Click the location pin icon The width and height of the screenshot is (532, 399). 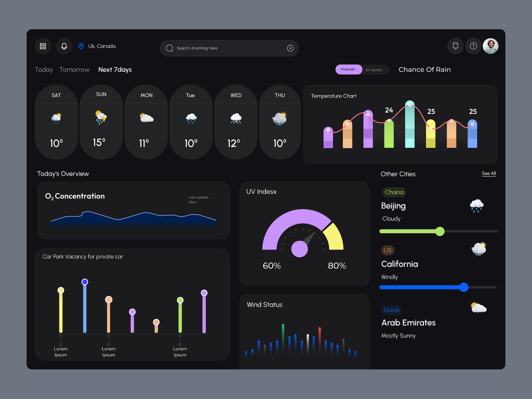pyautogui.click(x=81, y=46)
